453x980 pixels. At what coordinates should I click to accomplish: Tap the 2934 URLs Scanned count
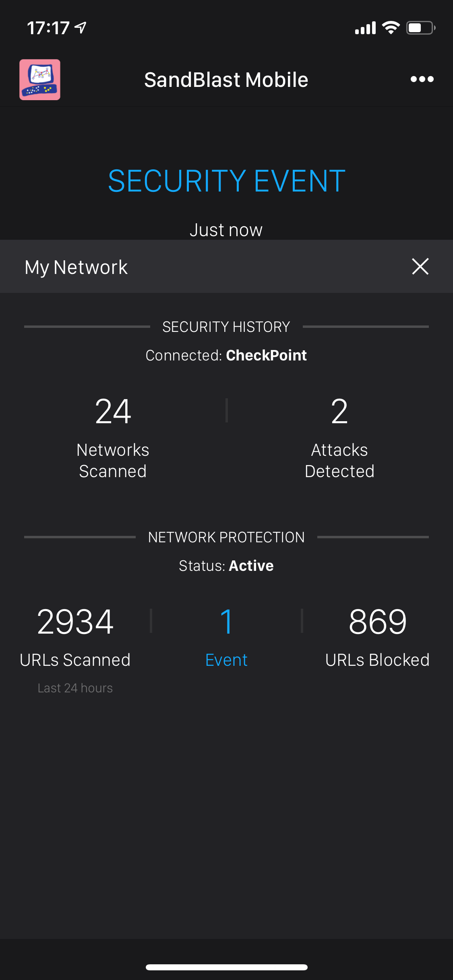click(x=75, y=622)
